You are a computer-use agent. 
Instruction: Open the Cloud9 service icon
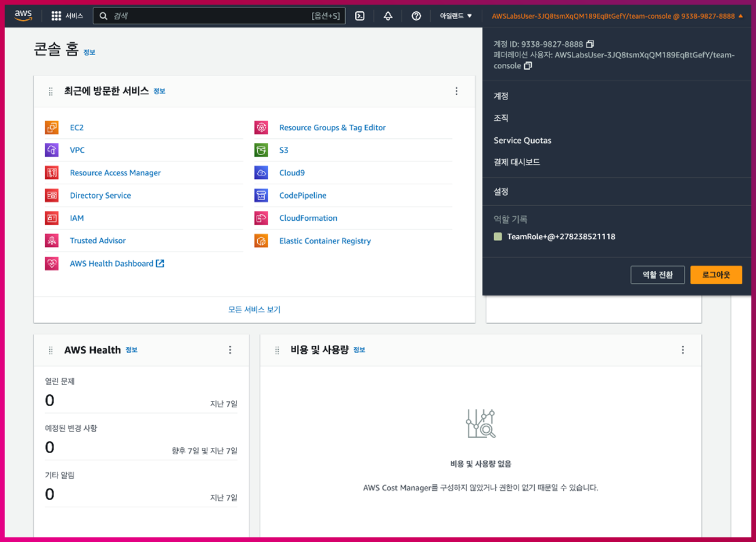pyautogui.click(x=261, y=173)
